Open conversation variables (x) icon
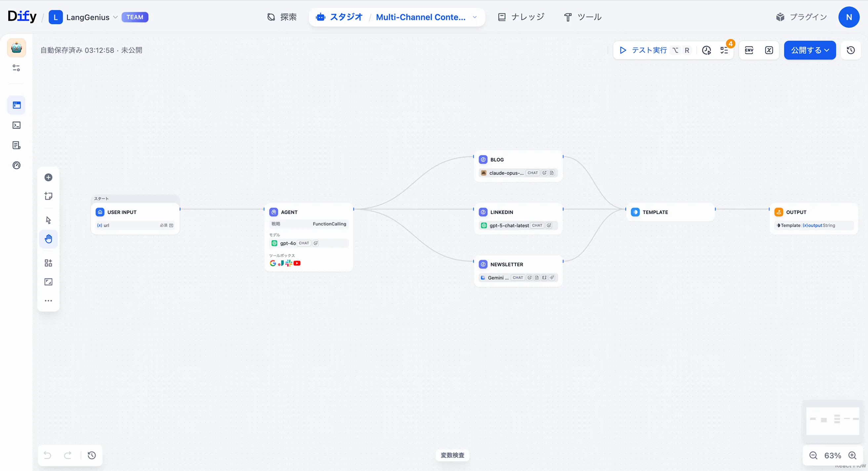868x471 pixels. (x=769, y=50)
